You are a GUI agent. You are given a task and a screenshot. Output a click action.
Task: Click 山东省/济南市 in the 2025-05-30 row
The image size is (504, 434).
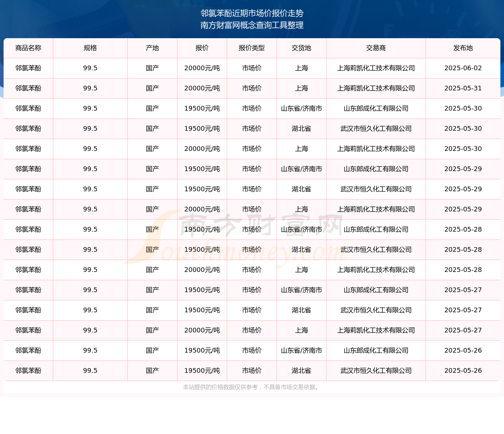pyautogui.click(x=302, y=108)
